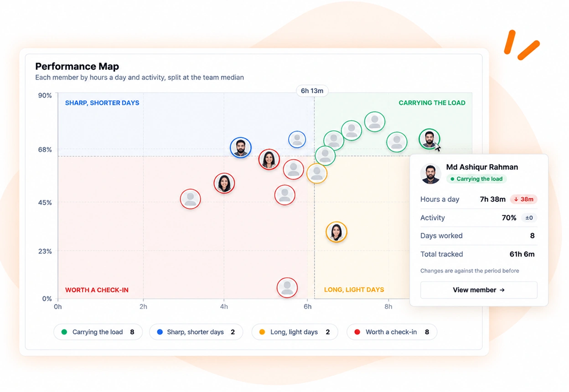569x392 pixels.
Task: Click the yellow-ringed placeholder avatar near the median line
Action: click(317, 173)
